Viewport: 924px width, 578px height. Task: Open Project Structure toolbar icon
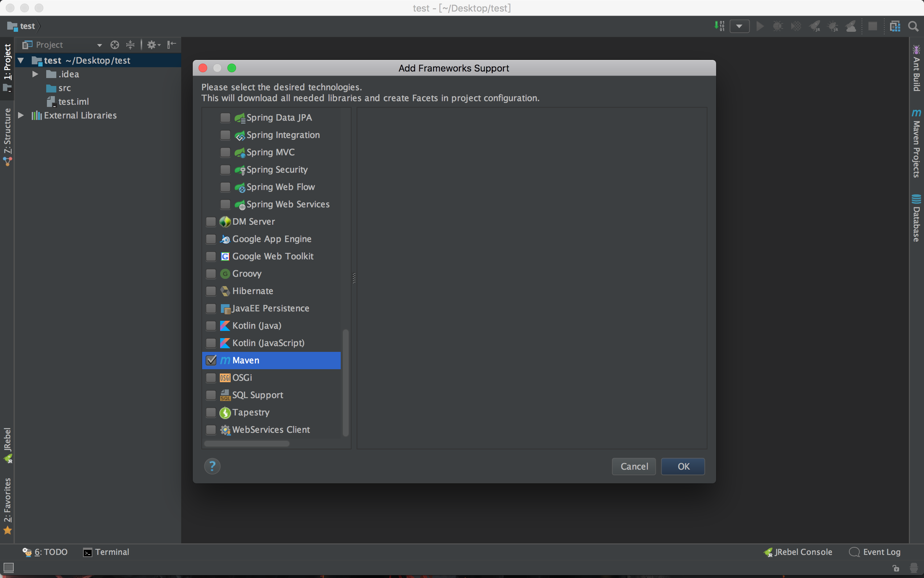pos(895,26)
